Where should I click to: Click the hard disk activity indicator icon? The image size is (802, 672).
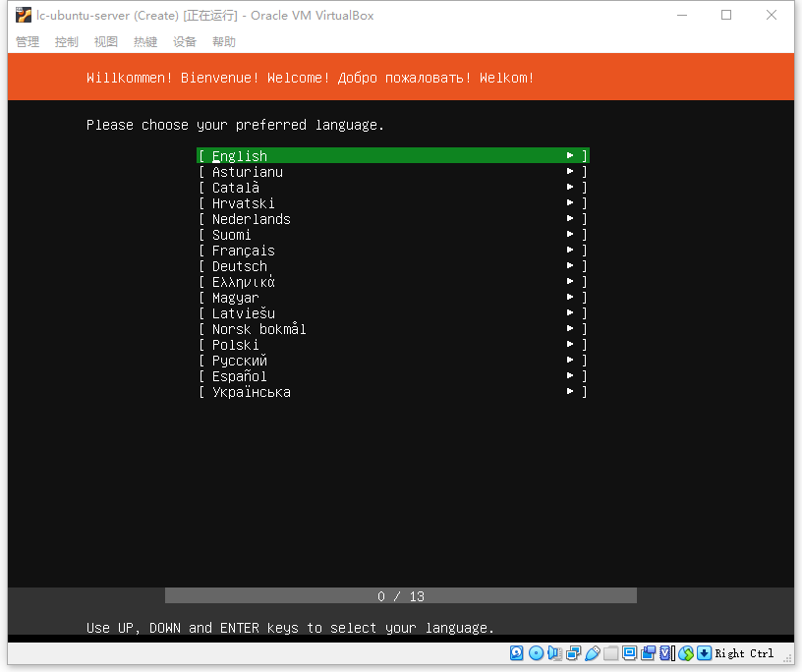pos(517,653)
